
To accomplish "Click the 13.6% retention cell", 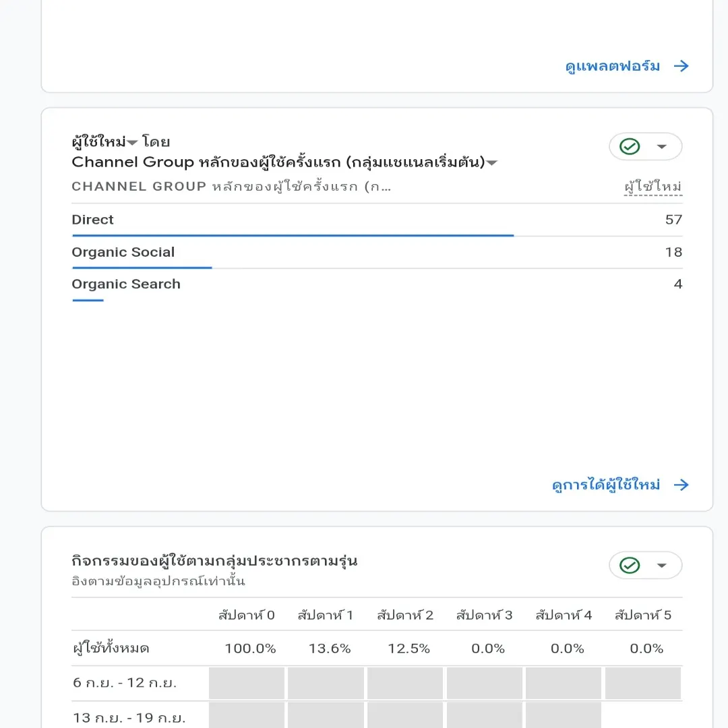I will pyautogui.click(x=330, y=648).
